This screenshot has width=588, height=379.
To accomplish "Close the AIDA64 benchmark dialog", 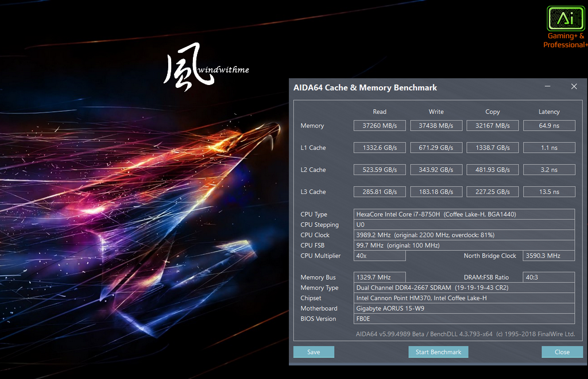I will [562, 352].
